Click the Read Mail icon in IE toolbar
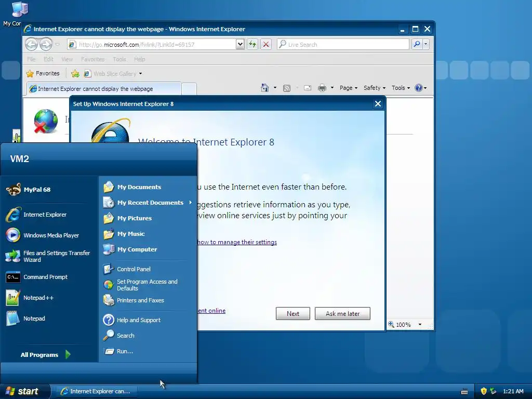 pyautogui.click(x=308, y=88)
